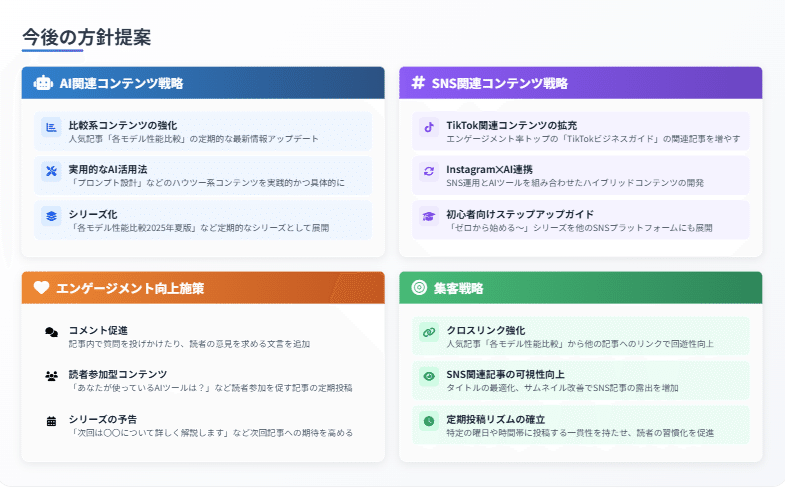
Task: Click description mentioning サムネイル改善
Action: coord(562,388)
